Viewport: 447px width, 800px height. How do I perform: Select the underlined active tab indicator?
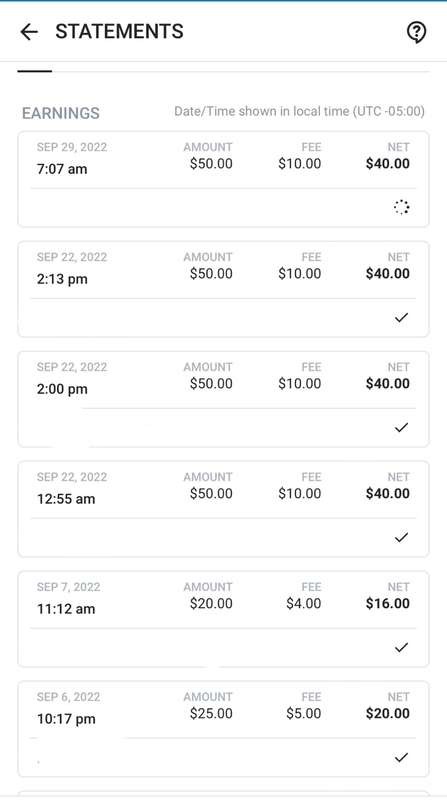click(35, 71)
